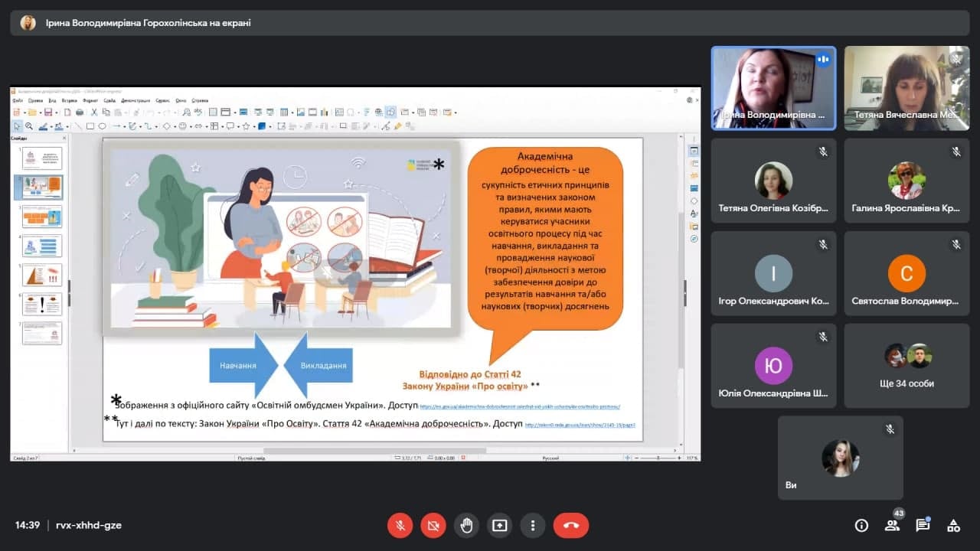Open the Вставка menu
The image size is (980, 551).
69,100
